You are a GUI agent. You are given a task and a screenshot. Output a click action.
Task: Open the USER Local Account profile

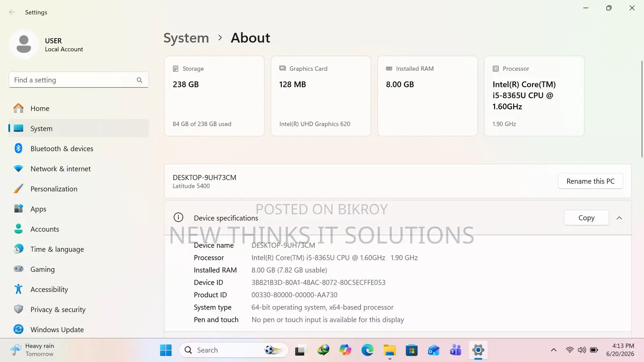click(46, 44)
